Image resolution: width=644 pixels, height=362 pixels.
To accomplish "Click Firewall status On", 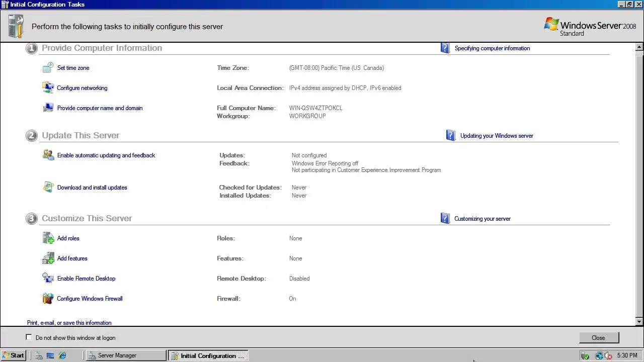I will click(x=292, y=299).
